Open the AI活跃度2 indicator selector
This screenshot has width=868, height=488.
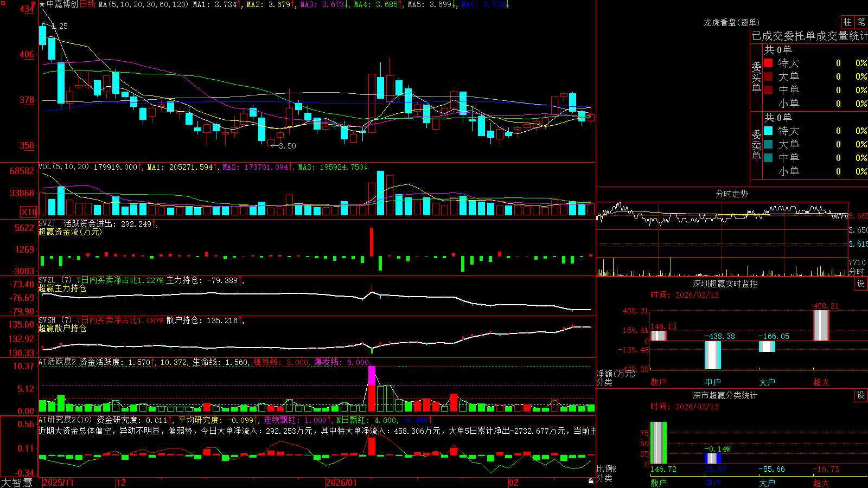coord(58,362)
